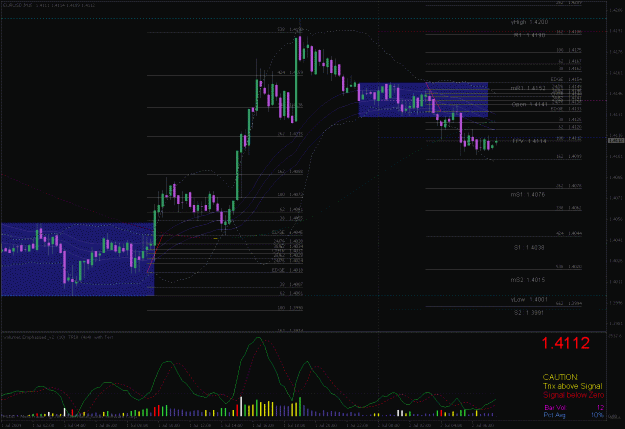Click the R1 1.4190 pivot label
The height and width of the screenshot is (429, 625).
[x=529, y=35]
